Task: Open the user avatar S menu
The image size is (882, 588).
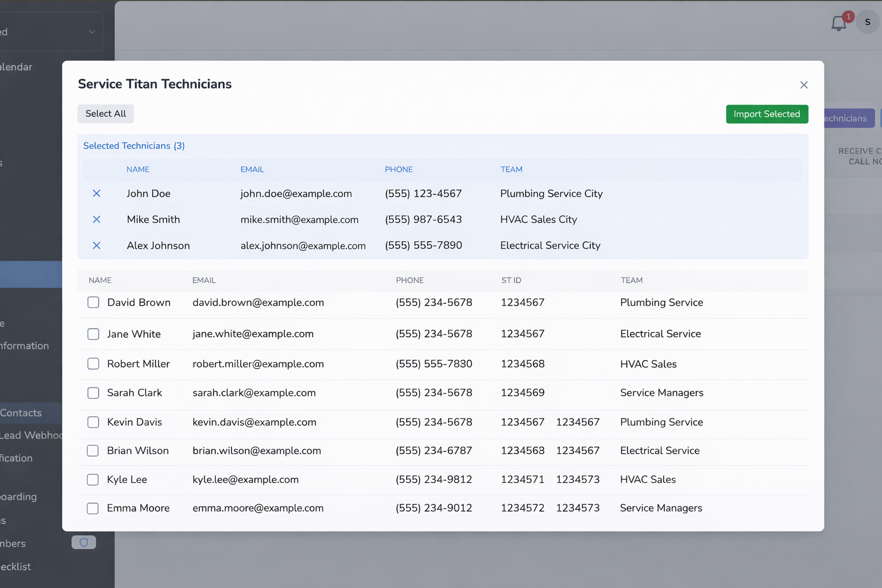Action: tap(867, 22)
